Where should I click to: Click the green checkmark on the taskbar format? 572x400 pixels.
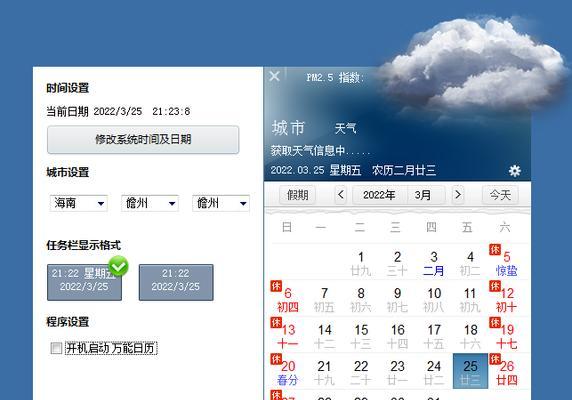[x=119, y=266]
